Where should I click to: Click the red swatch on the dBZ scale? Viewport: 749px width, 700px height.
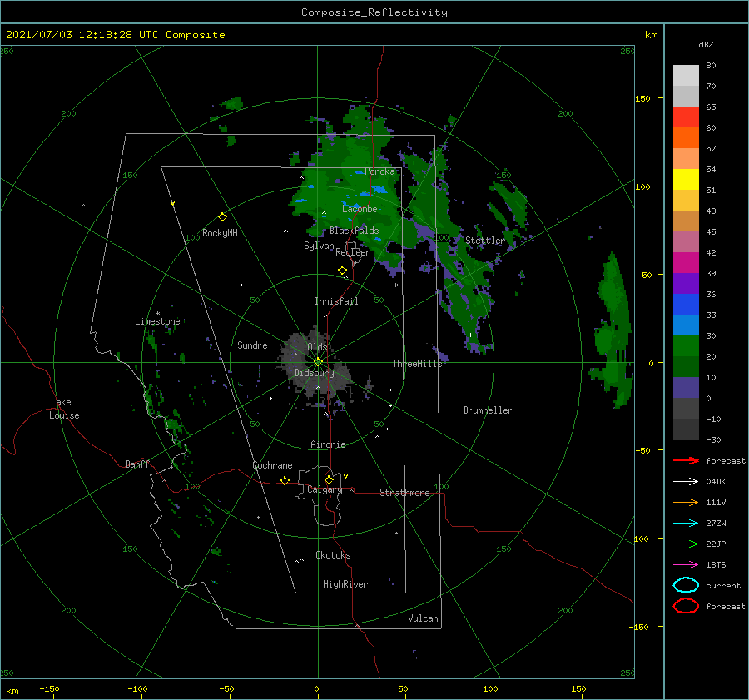click(x=686, y=117)
